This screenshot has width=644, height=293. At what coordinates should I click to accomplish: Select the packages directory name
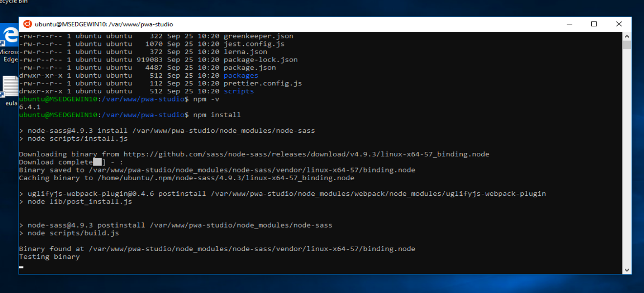[x=241, y=75]
